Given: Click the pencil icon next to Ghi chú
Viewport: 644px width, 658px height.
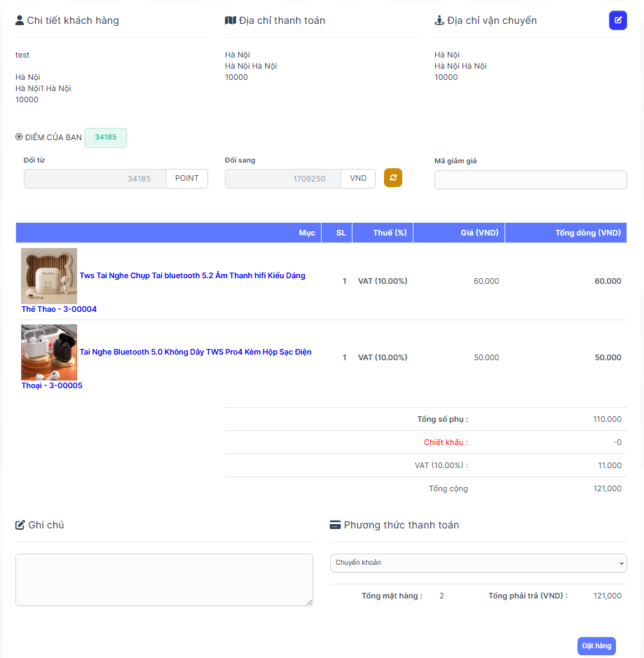Looking at the screenshot, I should [x=20, y=525].
